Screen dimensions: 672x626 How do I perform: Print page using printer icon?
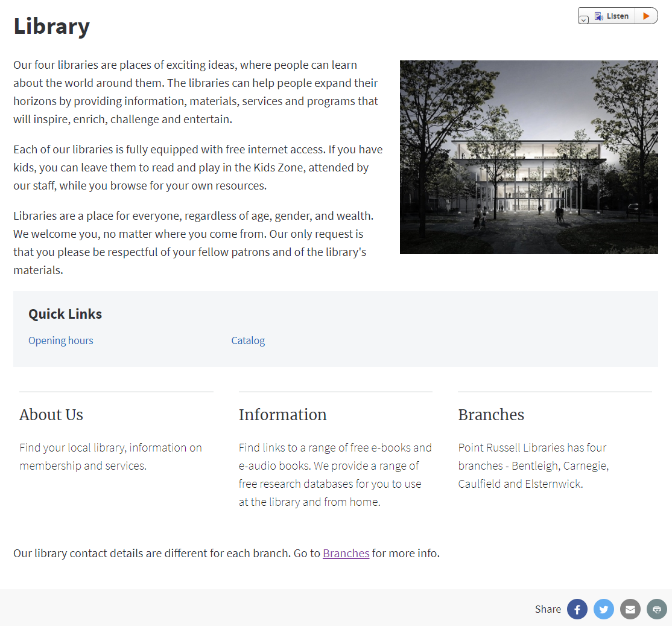pos(656,609)
